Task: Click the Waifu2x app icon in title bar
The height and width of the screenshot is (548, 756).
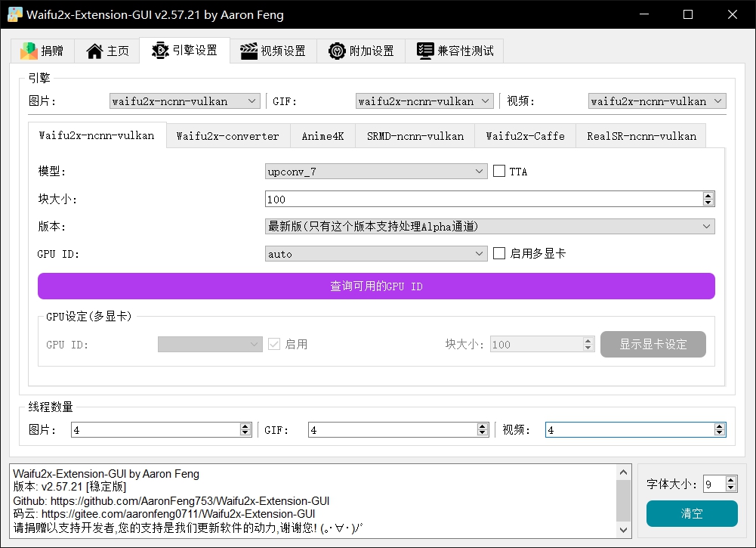Action: coord(15,14)
